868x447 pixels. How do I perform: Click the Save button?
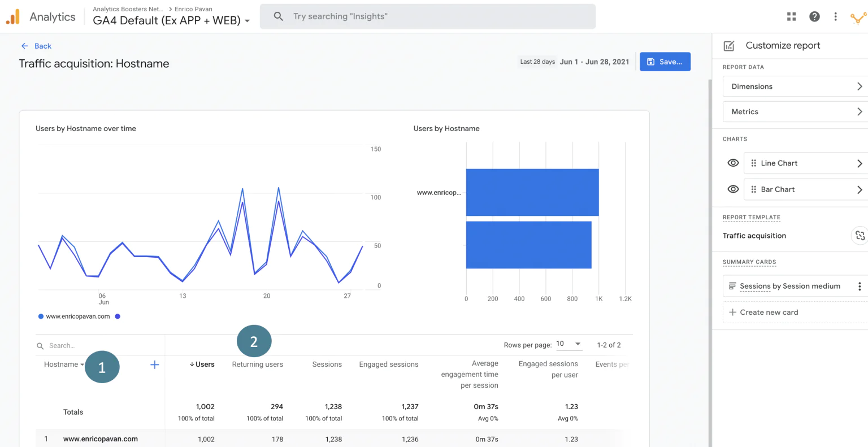[x=665, y=62]
